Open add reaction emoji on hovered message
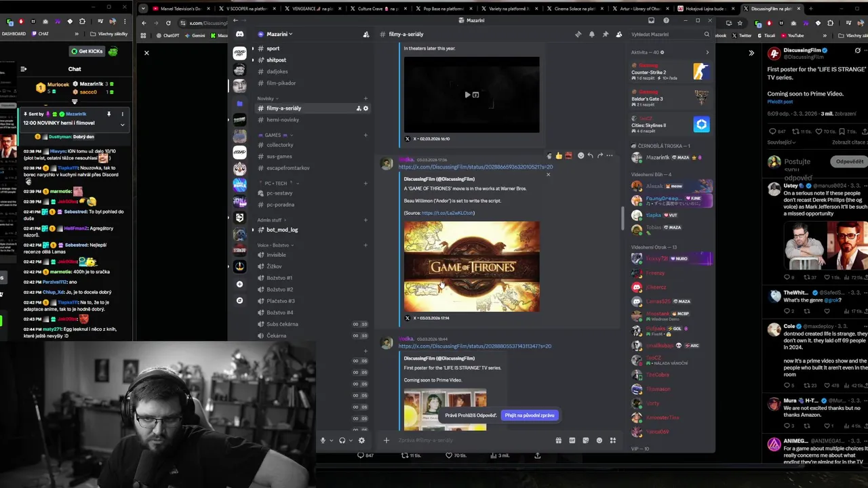 [580, 155]
